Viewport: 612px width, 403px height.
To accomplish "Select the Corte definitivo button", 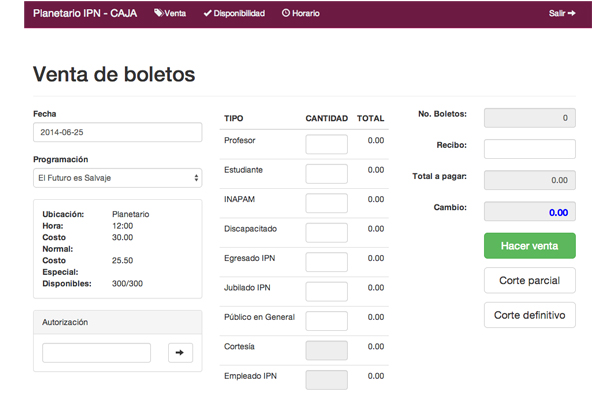I will pyautogui.click(x=530, y=315).
